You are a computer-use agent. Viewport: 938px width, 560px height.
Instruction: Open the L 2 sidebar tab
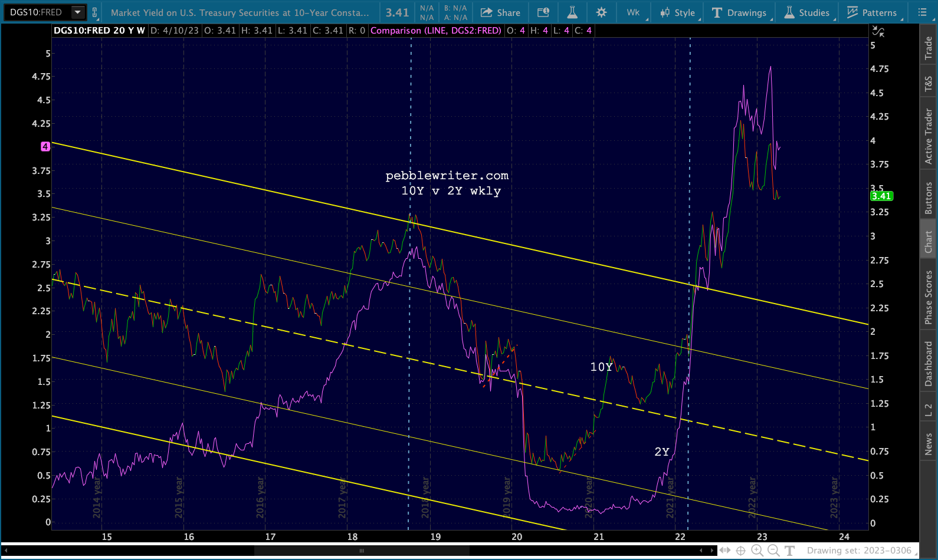[x=929, y=410]
